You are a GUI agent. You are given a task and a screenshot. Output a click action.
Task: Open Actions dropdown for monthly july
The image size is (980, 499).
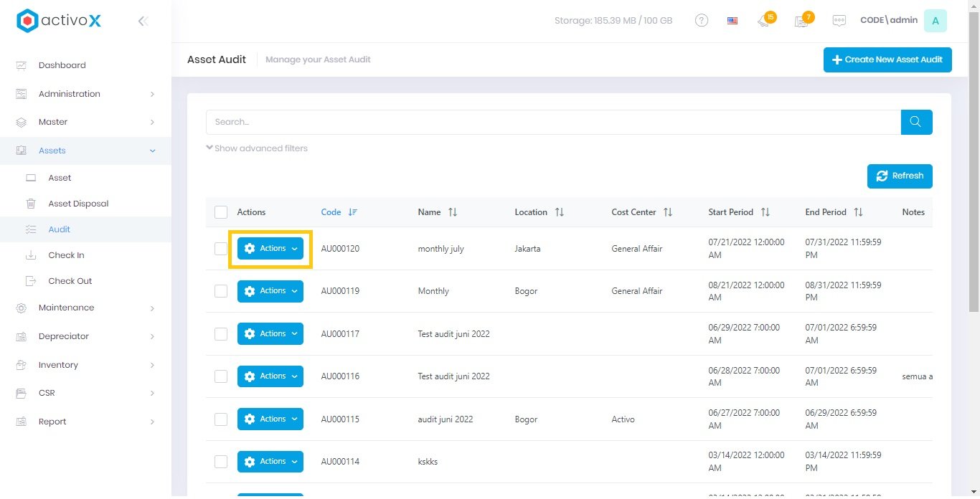(x=270, y=249)
